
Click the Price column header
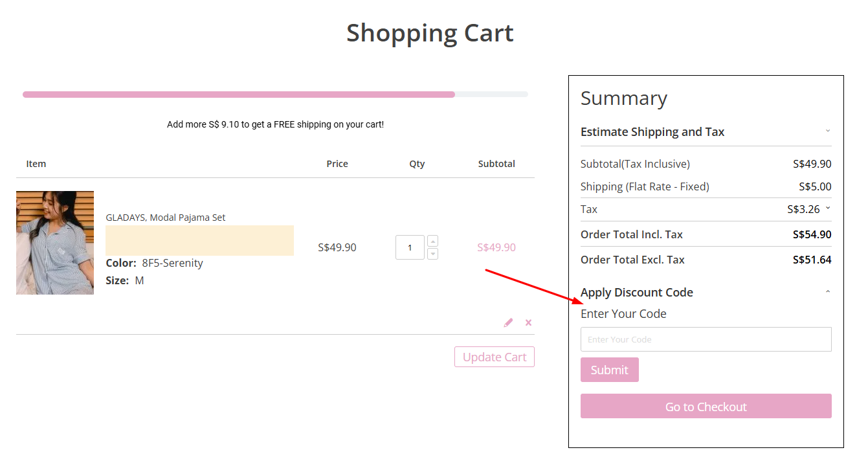pyautogui.click(x=337, y=163)
